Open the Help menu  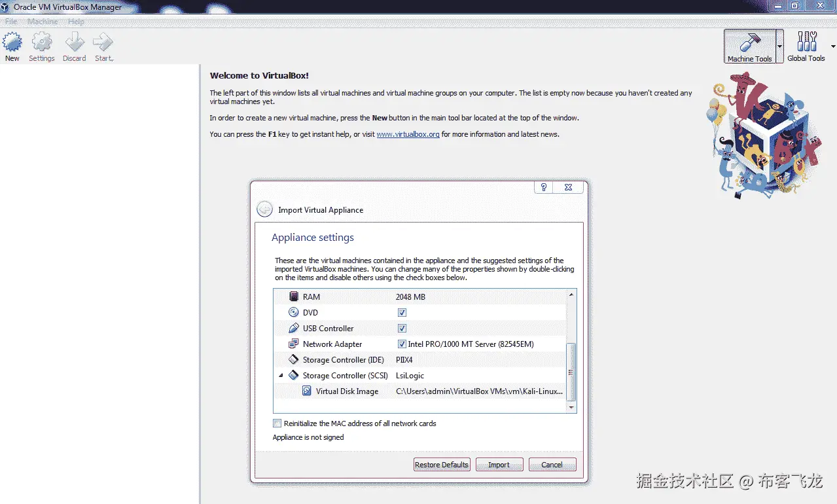pos(77,22)
